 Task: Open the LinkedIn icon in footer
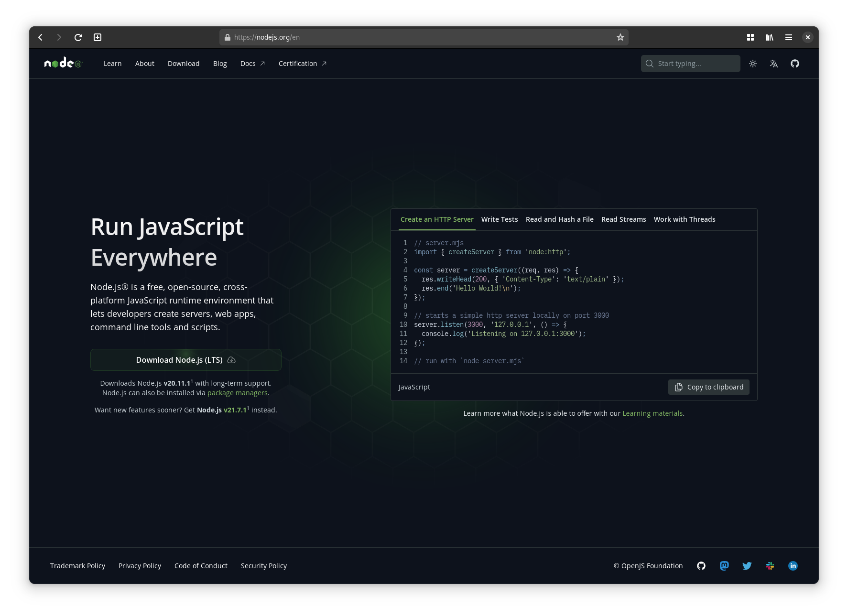pos(793,566)
